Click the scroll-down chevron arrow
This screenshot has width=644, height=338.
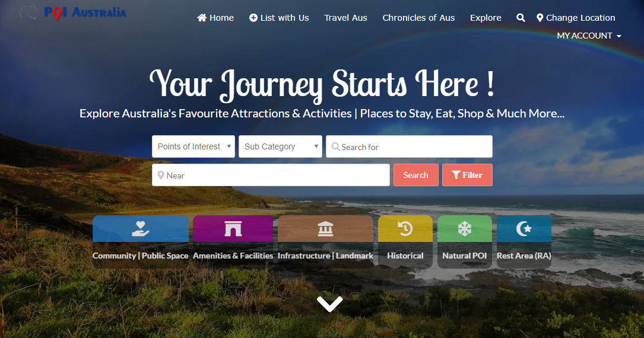pos(329,304)
